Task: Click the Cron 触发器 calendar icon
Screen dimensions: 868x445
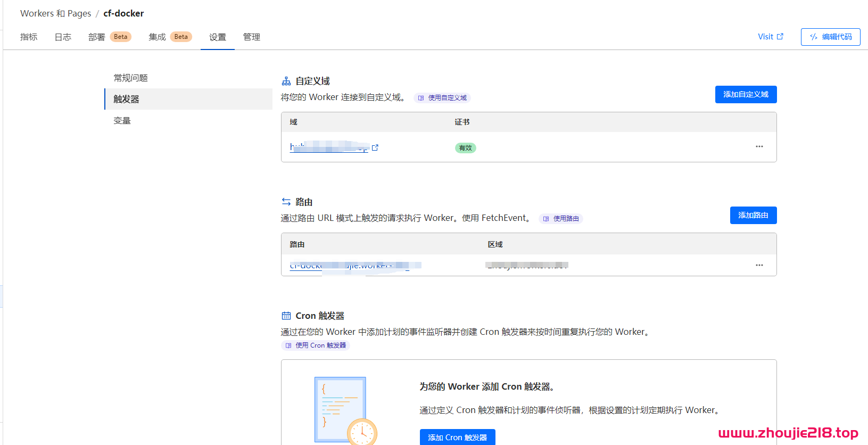Action: tap(286, 316)
